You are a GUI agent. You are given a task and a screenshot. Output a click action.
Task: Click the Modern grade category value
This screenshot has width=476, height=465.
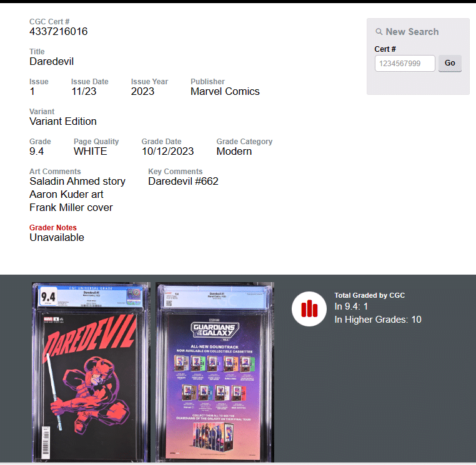[x=234, y=151]
